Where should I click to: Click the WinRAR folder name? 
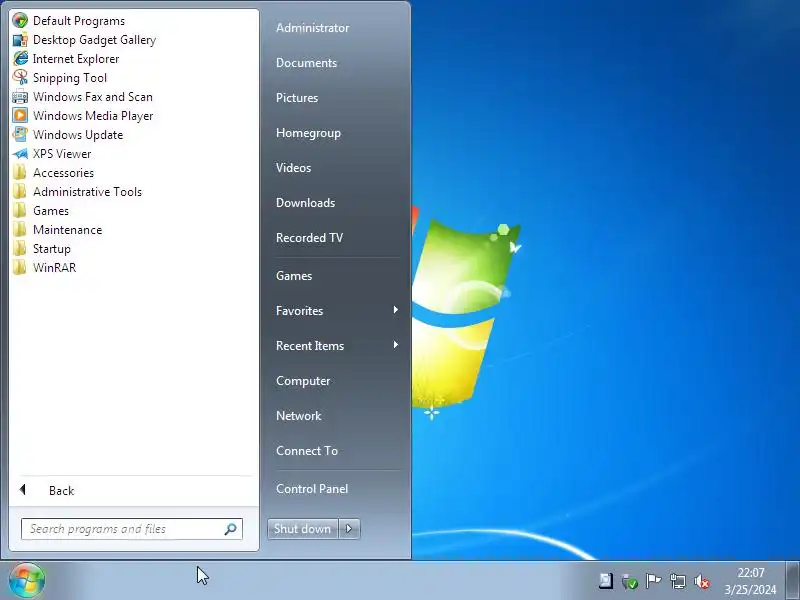55,268
